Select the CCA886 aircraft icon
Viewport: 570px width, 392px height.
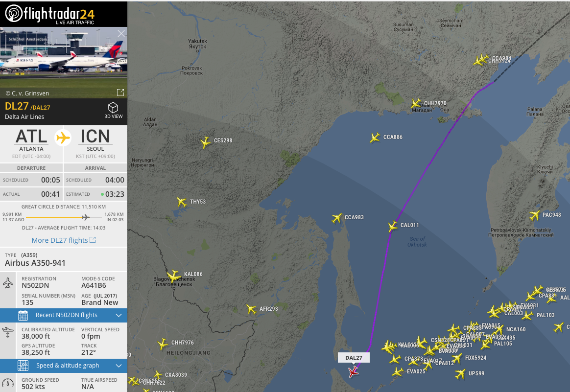[x=375, y=138]
